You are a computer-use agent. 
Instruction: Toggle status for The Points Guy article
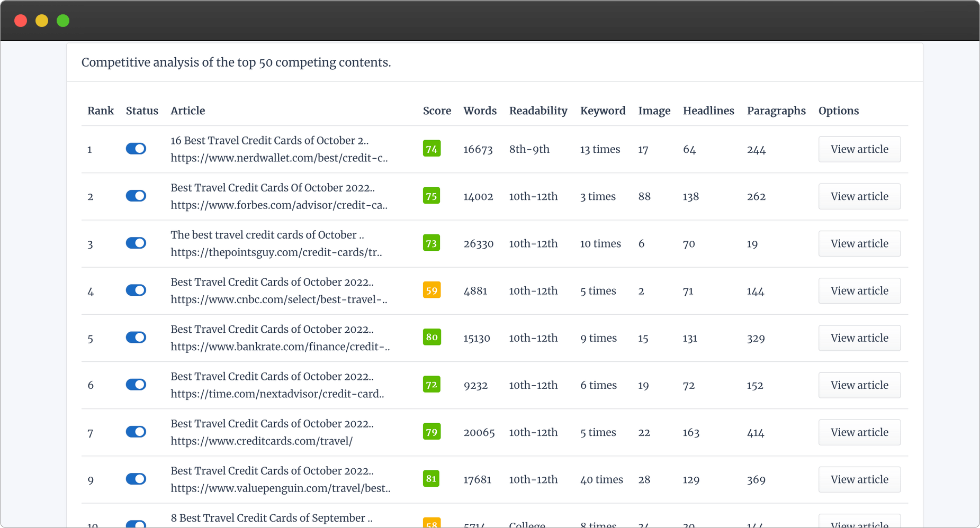click(136, 243)
